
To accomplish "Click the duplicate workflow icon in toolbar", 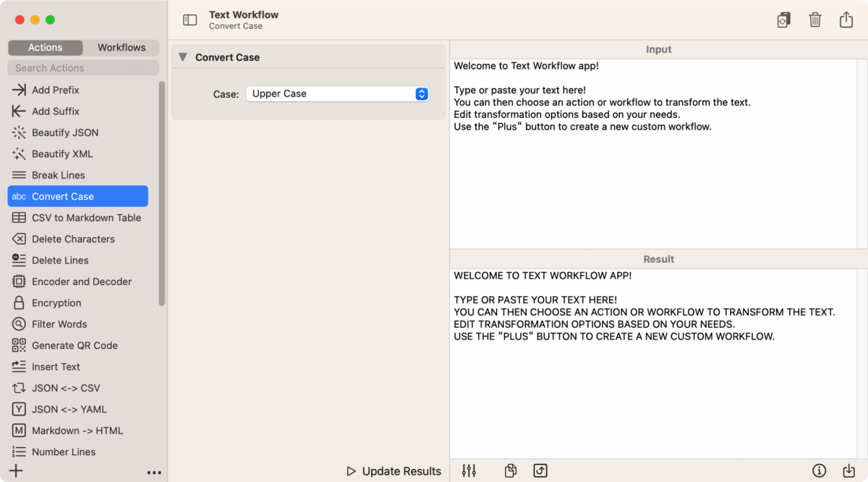I will click(783, 20).
